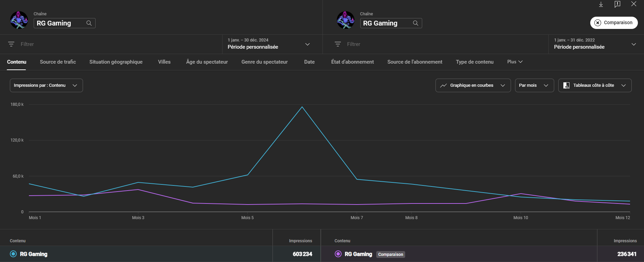Click the download icon at the top right
Screen dimensions: 644x262
(x=601, y=4)
